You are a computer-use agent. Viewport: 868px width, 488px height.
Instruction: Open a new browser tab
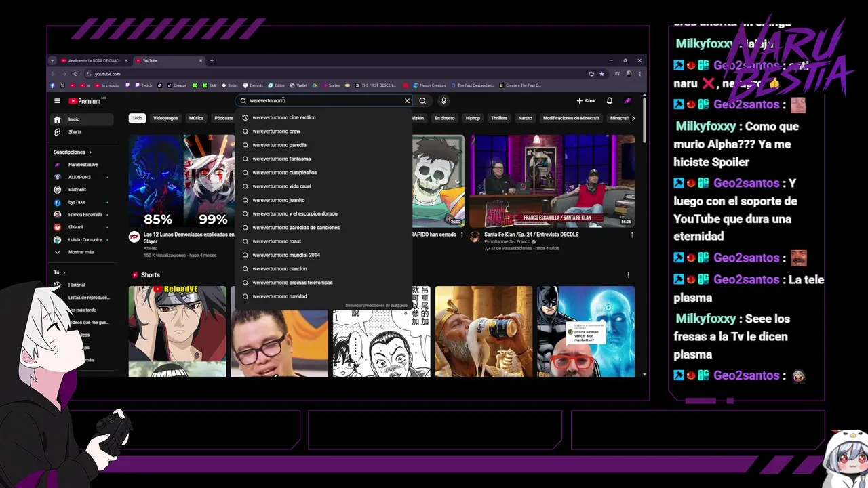point(212,60)
